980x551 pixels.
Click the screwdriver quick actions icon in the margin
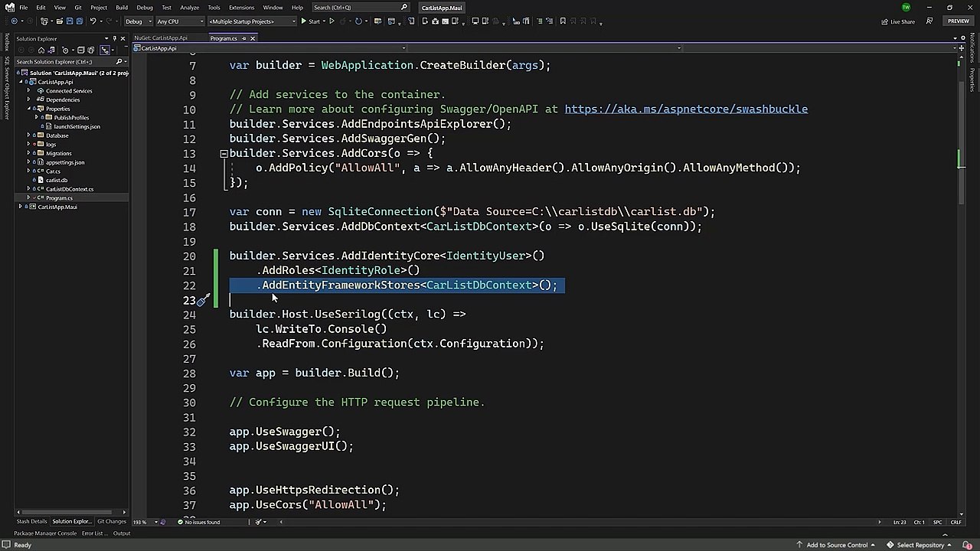[203, 300]
